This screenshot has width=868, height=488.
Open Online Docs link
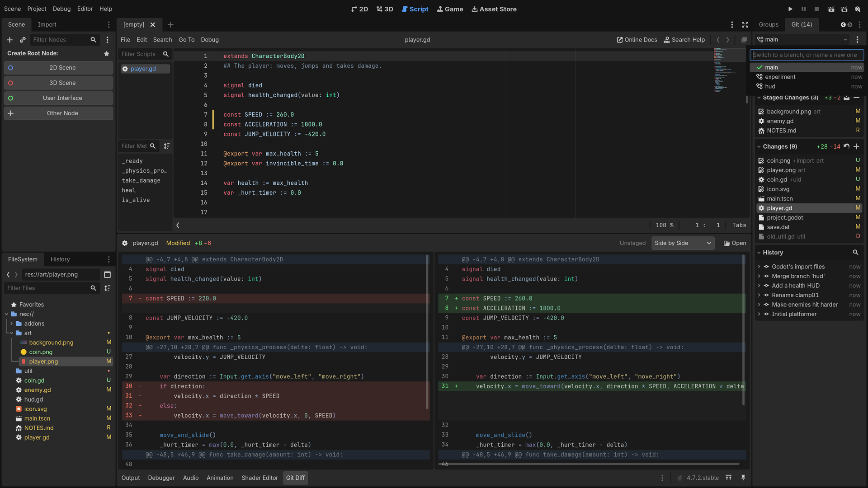[x=637, y=40]
